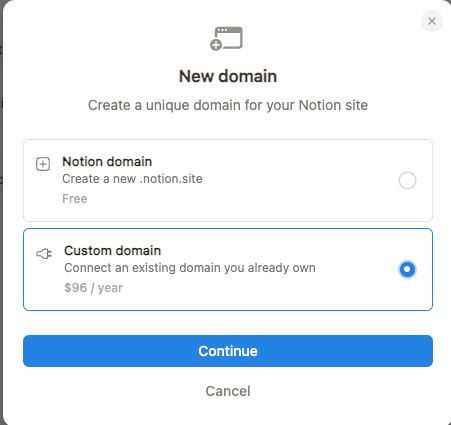Click the Continue button
This screenshot has height=425, width=451.
[228, 351]
